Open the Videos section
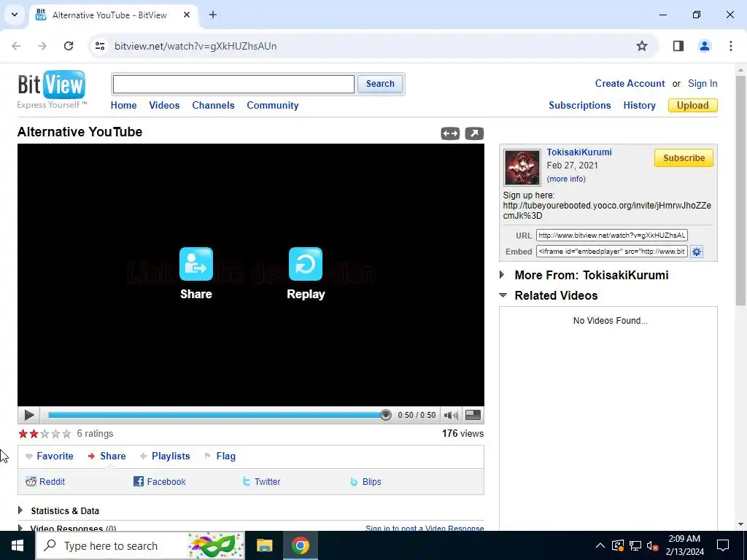747x560 pixels. pos(164,105)
